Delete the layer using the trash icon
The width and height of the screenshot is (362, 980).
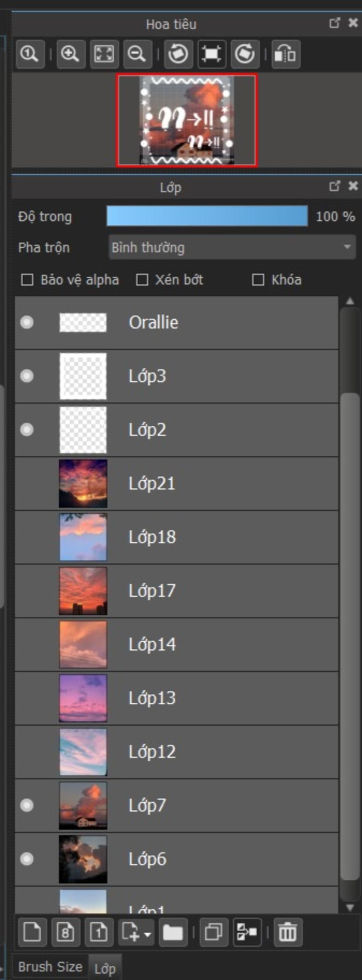pos(288,932)
